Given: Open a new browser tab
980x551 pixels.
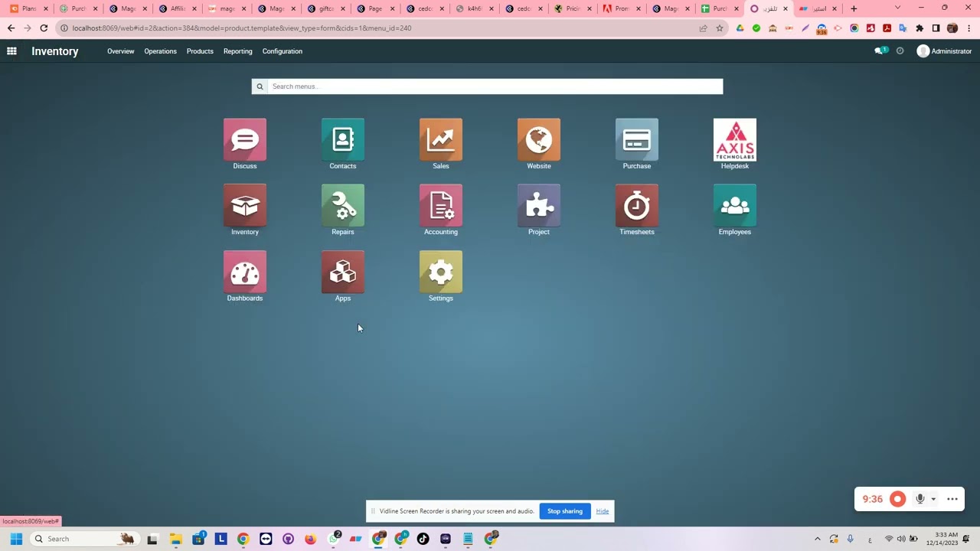Looking at the screenshot, I should pyautogui.click(x=854, y=8).
